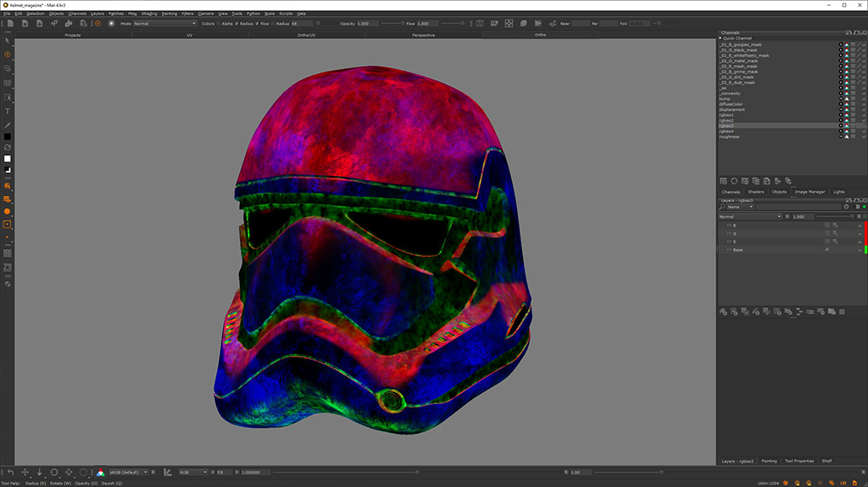Open the Name filter dropdown in Layers

pos(741,207)
